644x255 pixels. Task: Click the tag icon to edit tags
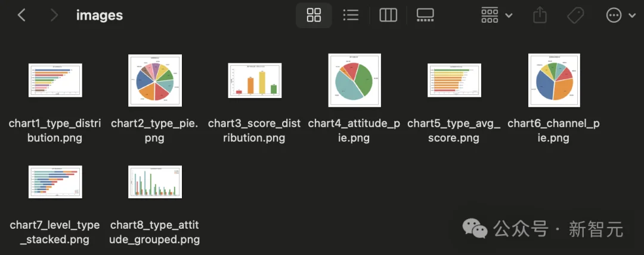pyautogui.click(x=575, y=16)
